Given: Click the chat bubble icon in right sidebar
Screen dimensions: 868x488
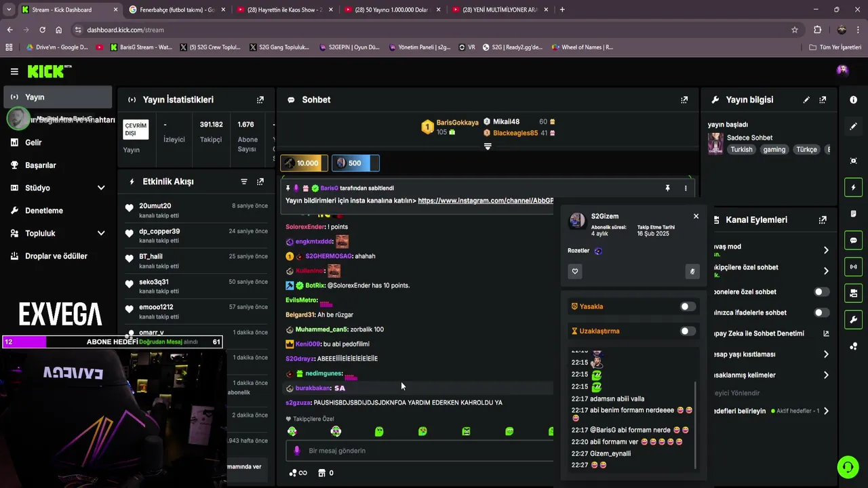Looking at the screenshot, I should [x=853, y=240].
